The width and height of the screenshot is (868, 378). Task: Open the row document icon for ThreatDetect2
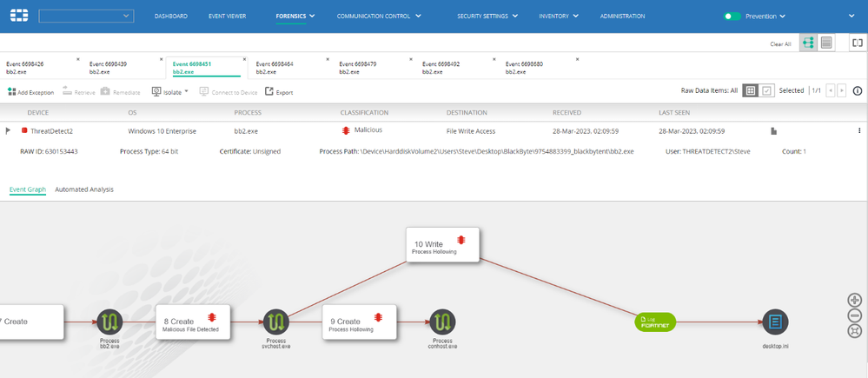point(774,131)
